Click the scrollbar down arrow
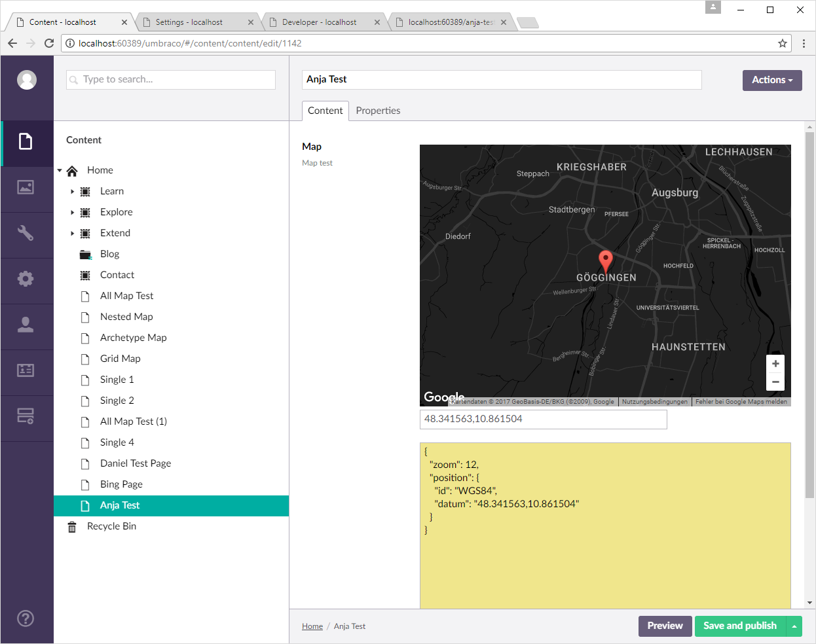This screenshot has height=644, width=816. (810, 603)
